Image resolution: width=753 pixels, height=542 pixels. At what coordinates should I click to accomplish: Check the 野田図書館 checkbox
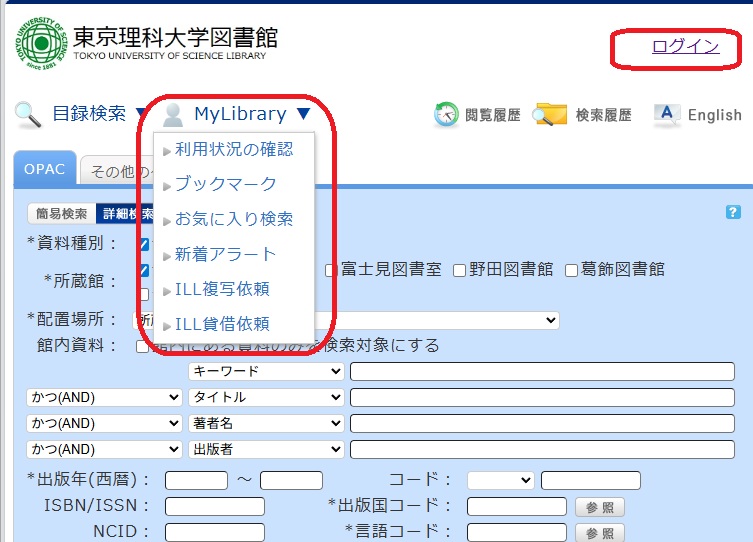pos(460,270)
